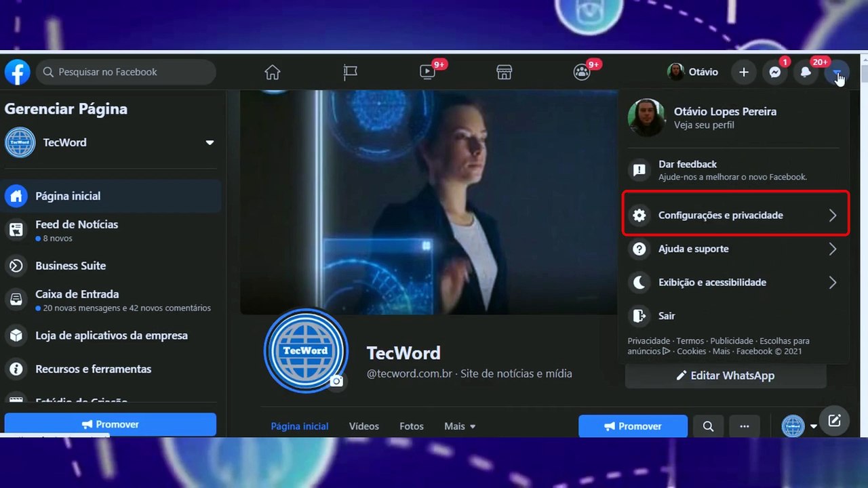Open the Groups icon

pos(582,72)
